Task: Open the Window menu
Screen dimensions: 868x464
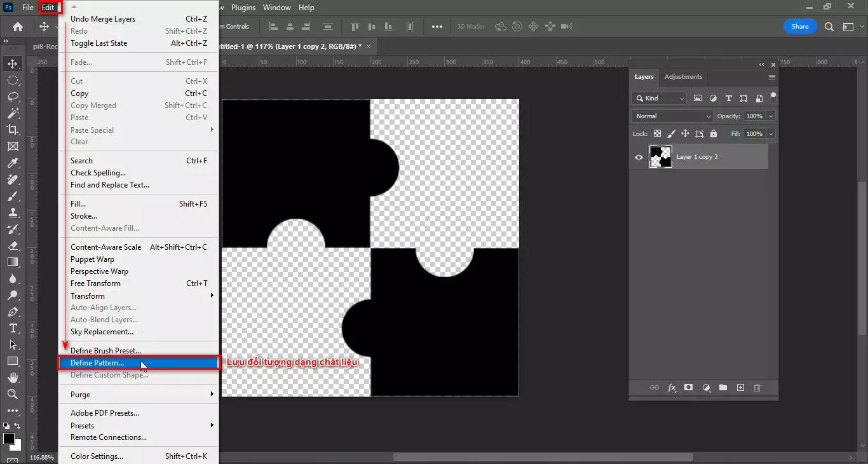Action: (277, 8)
